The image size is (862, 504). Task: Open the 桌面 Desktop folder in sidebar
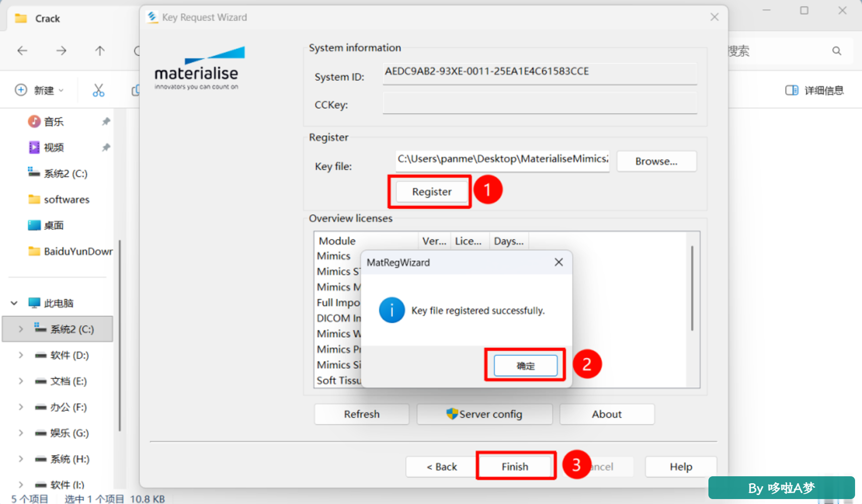coord(46,225)
